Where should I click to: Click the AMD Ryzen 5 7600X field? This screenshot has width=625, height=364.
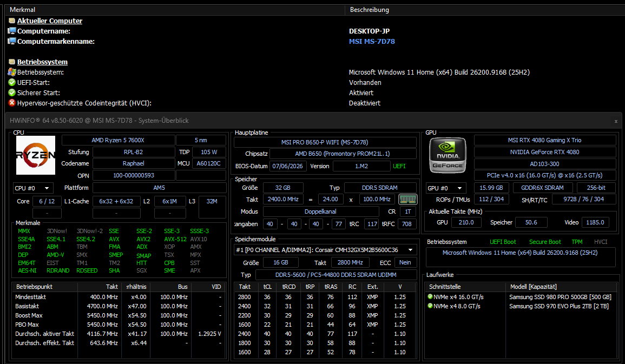coord(118,140)
